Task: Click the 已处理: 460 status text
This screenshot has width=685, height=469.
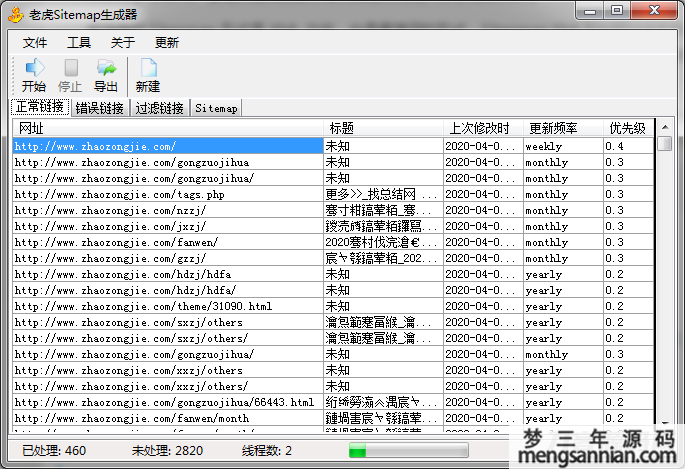Action: 54,451
